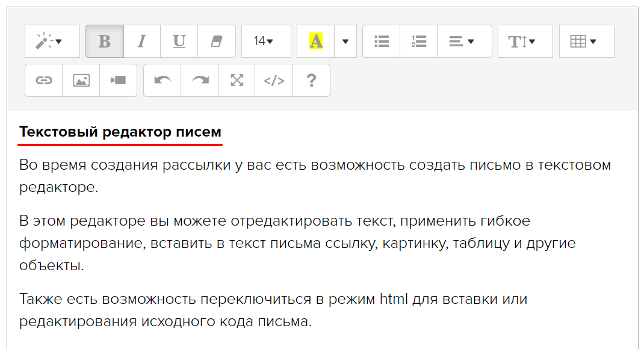The height and width of the screenshot is (349, 644).
Task: Open the editor help
Action: 311,80
